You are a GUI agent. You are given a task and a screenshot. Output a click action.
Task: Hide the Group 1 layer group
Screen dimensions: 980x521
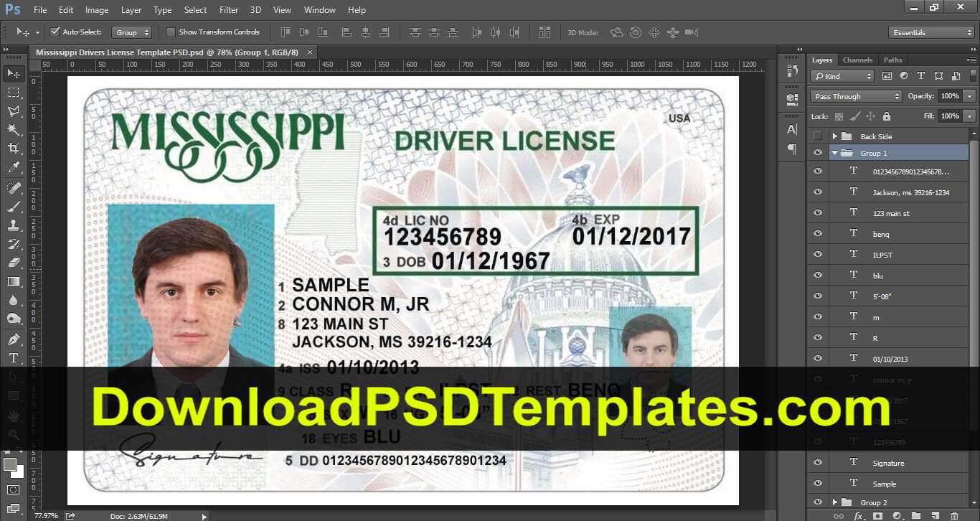point(818,153)
